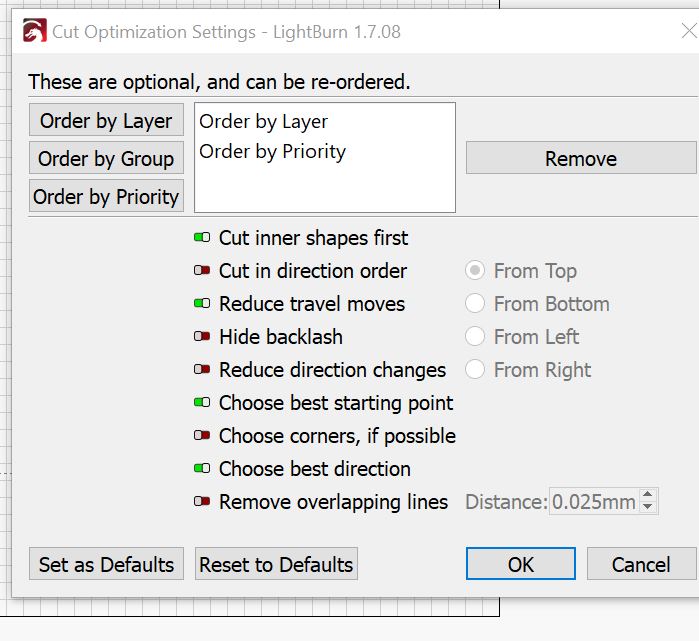This screenshot has height=641, width=699.
Task: Increase Distance value with up arrow
Action: [648, 495]
